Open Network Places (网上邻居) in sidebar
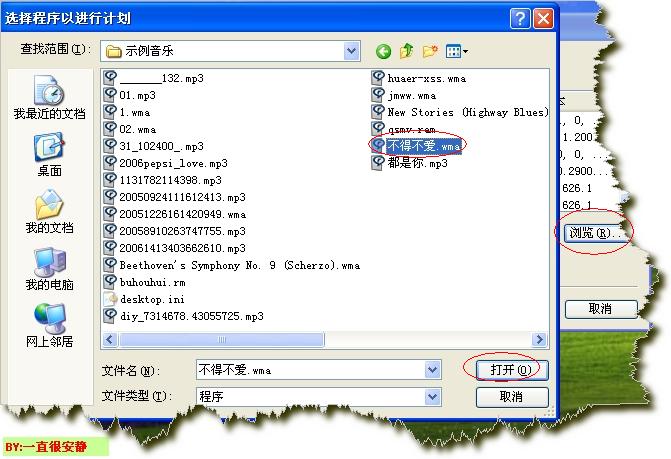671x459 pixels. [49, 325]
